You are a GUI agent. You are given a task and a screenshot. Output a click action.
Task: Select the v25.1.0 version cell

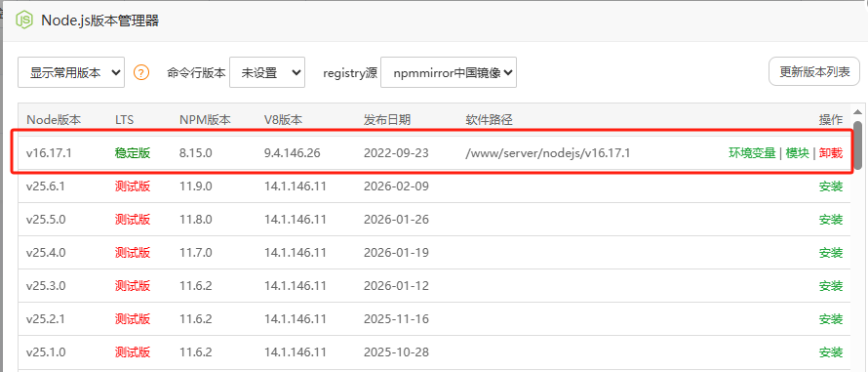click(x=46, y=352)
